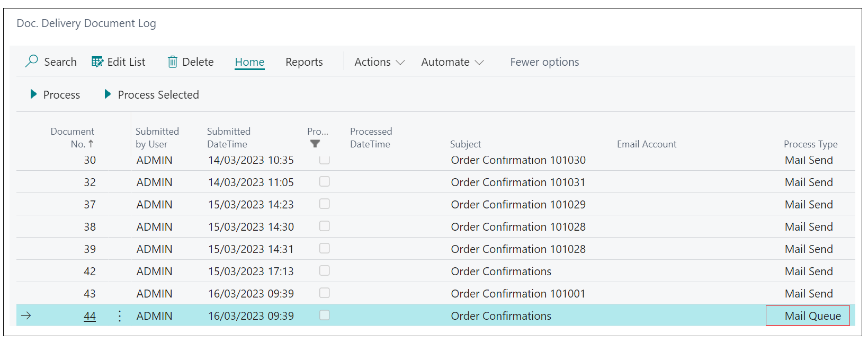Viewport: 868px width, 341px height.
Task: Click date 16/03/2023 09:39 in row 43
Action: tap(250, 294)
